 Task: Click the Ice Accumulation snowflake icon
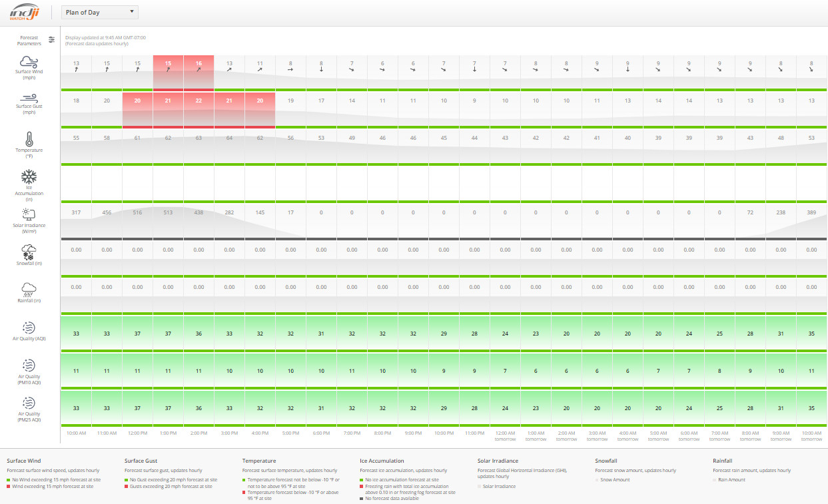(29, 177)
